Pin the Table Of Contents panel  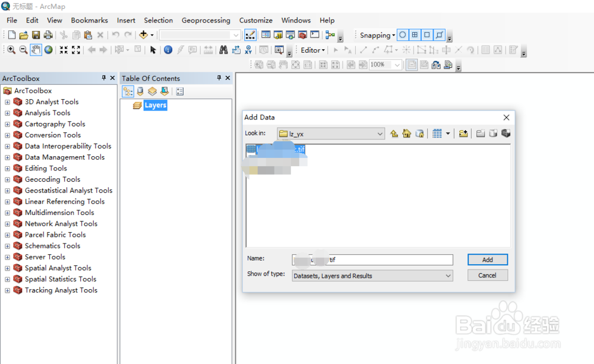click(x=219, y=78)
